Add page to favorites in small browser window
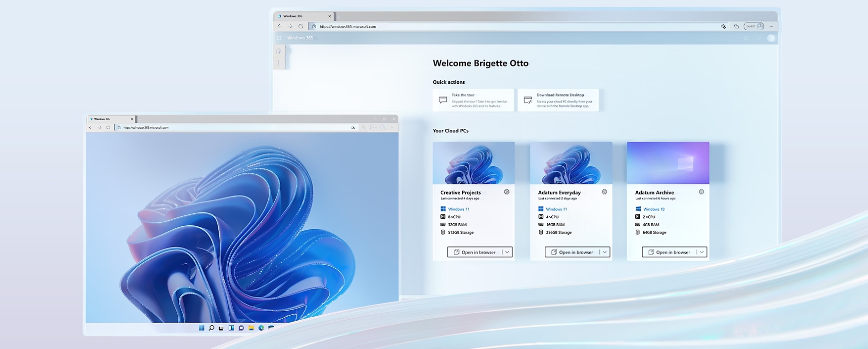This screenshot has height=349, width=868. pos(353,127)
